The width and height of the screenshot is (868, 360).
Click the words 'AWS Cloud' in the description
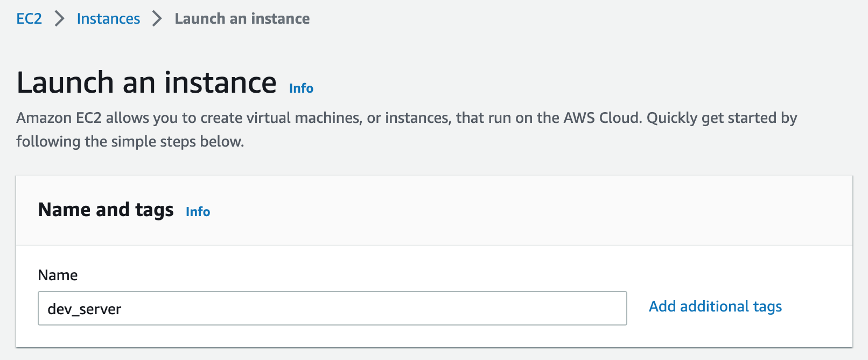pyautogui.click(x=603, y=118)
